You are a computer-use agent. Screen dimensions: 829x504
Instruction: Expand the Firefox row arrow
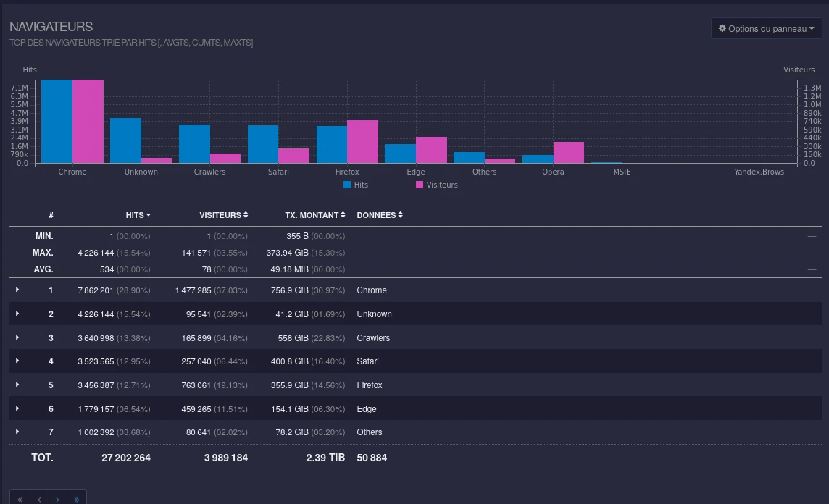coord(17,385)
